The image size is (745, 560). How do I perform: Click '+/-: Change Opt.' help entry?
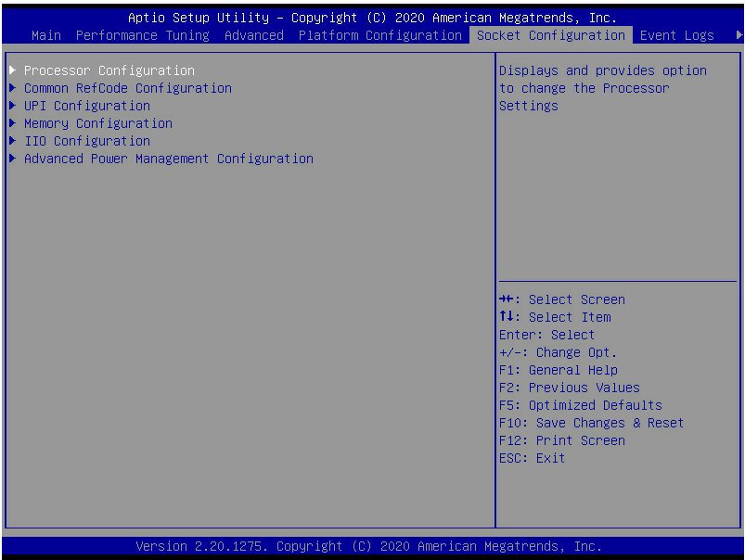point(559,352)
